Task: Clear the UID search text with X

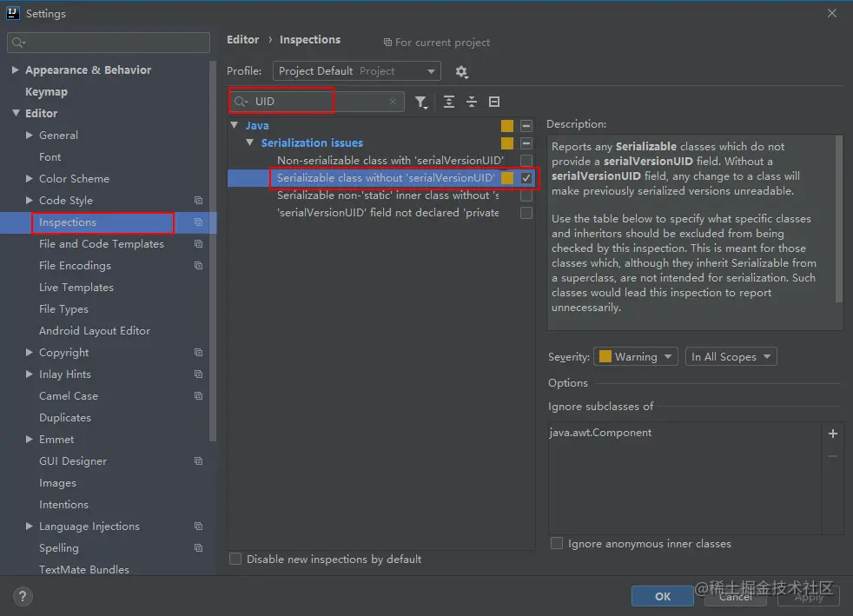Action: point(393,102)
